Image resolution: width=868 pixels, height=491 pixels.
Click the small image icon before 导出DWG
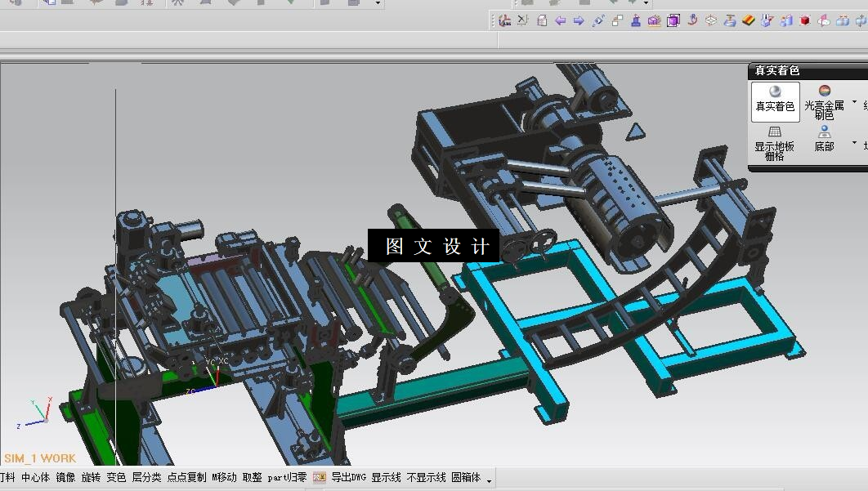[320, 477]
